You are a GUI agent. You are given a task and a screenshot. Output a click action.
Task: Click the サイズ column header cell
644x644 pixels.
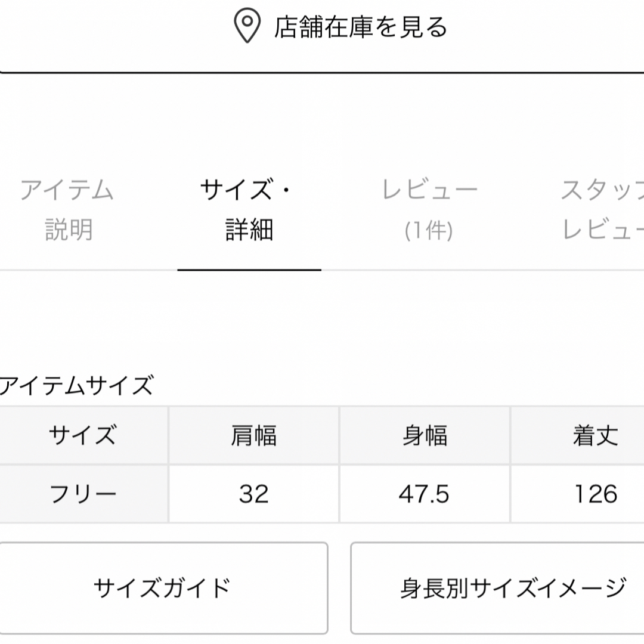(84, 435)
